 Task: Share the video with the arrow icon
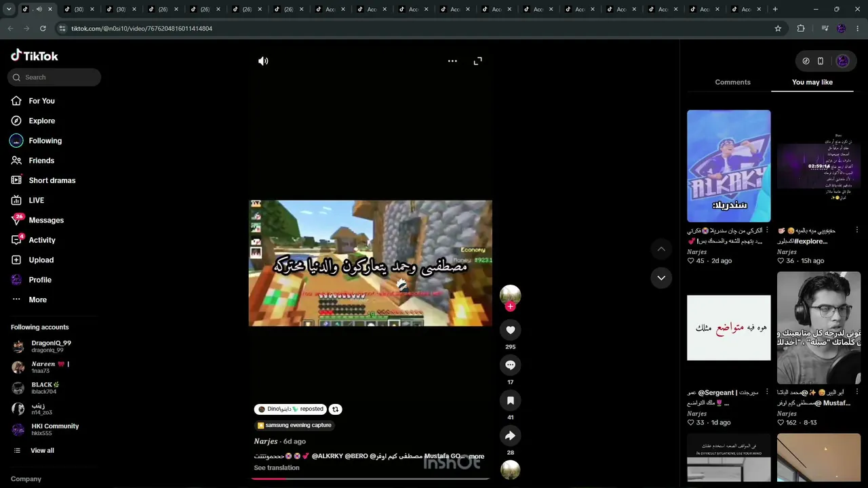pos(510,436)
